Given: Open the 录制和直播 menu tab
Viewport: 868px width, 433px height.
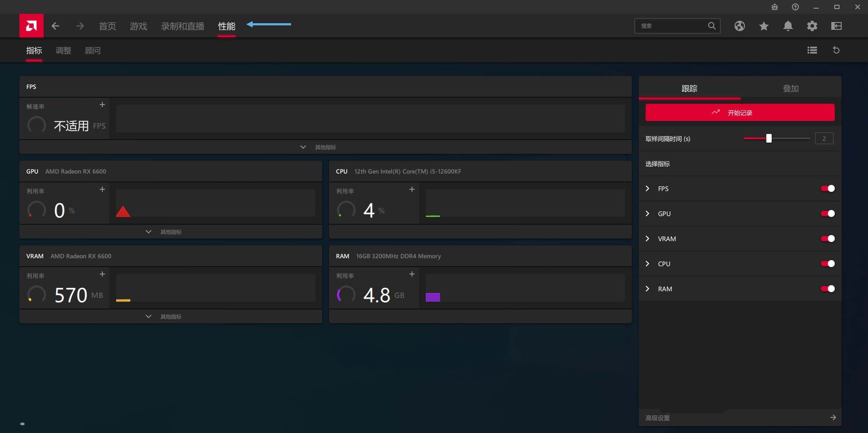Looking at the screenshot, I should click(182, 26).
